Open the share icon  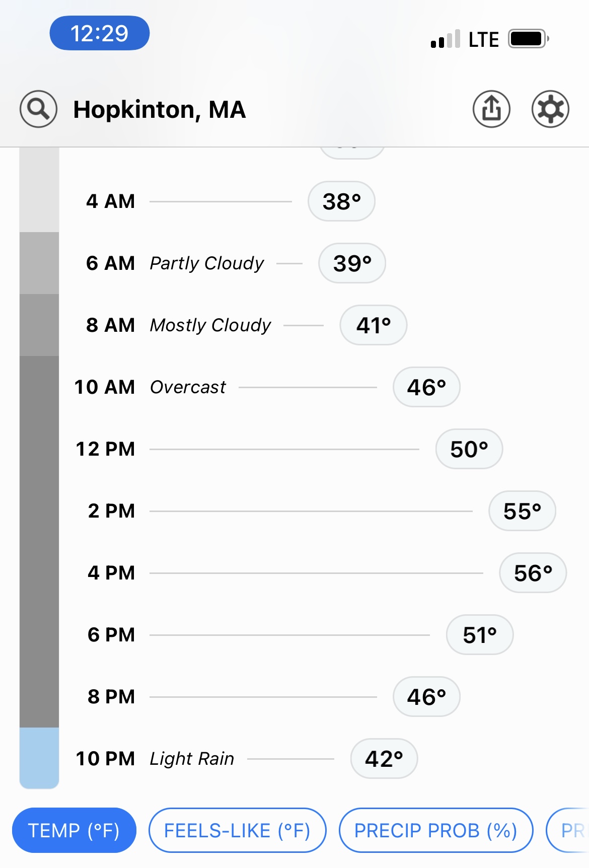[491, 109]
